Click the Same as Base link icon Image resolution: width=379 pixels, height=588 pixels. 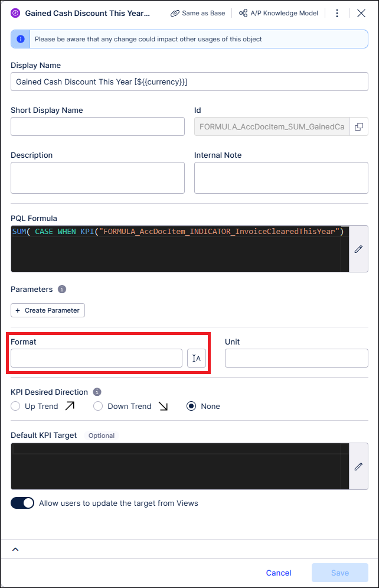(175, 13)
